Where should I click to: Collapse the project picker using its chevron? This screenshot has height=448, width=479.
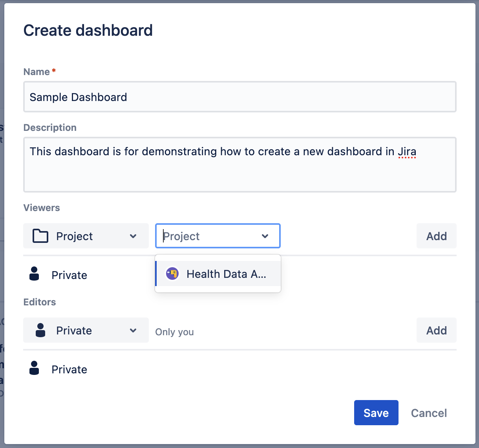click(x=265, y=236)
